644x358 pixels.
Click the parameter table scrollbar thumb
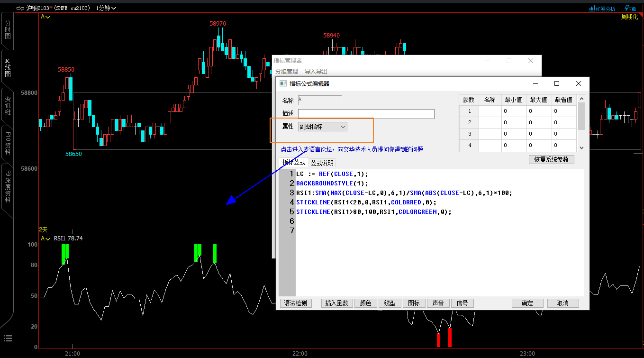tap(581, 116)
